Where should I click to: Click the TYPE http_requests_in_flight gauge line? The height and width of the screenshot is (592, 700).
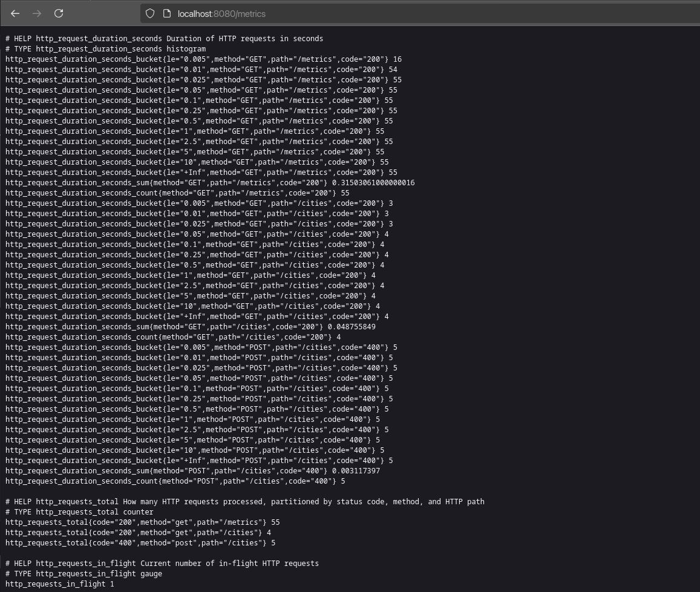pyautogui.click(x=83, y=574)
